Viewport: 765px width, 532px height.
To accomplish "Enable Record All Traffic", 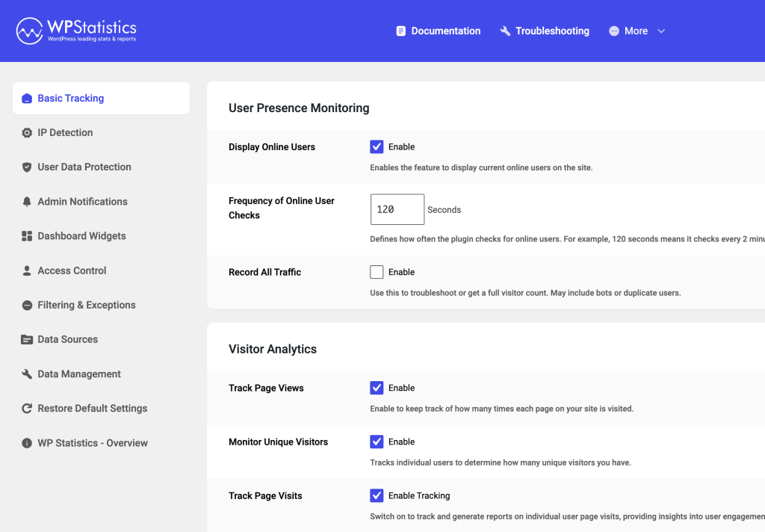I will tap(377, 271).
